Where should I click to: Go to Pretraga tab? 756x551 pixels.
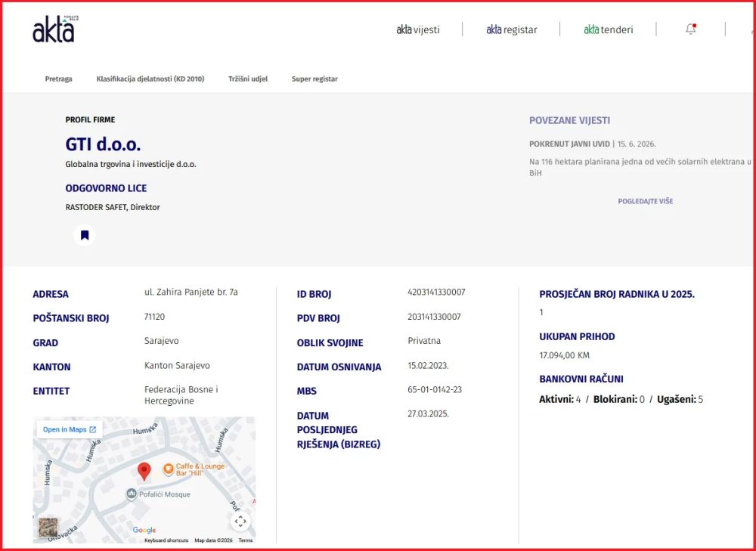click(x=59, y=79)
